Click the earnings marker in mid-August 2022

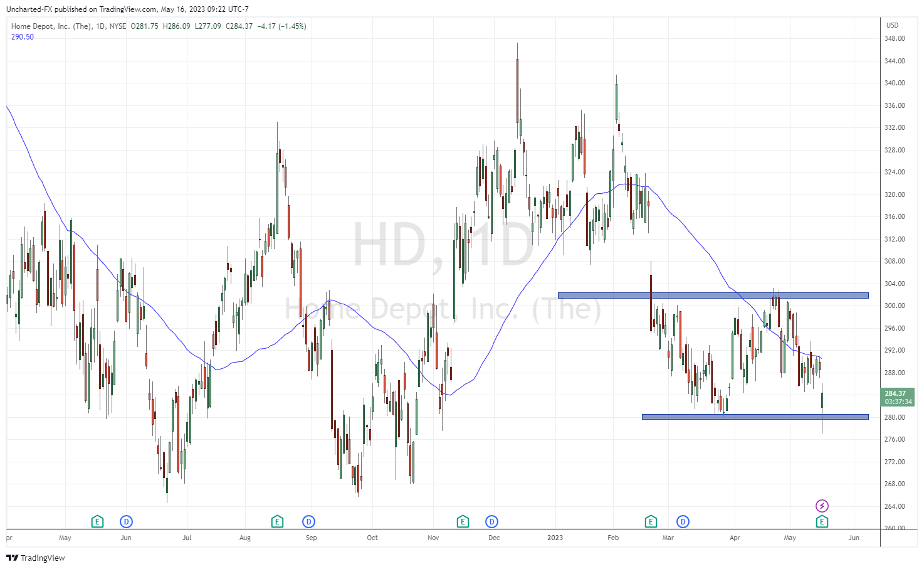277,521
